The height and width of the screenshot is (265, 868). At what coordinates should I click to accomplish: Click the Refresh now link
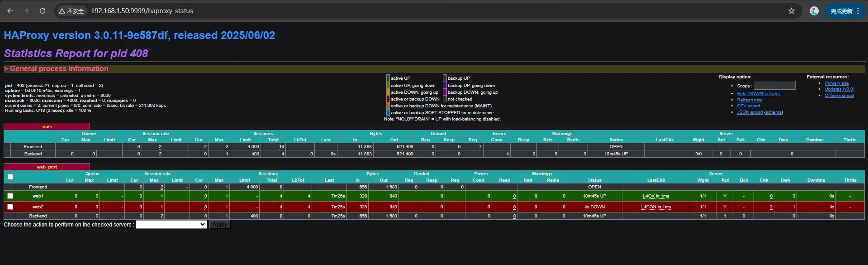point(749,100)
